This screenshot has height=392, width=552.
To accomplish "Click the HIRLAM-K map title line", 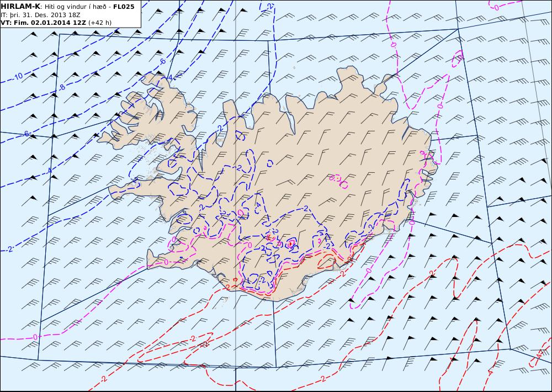I will [67, 7].
